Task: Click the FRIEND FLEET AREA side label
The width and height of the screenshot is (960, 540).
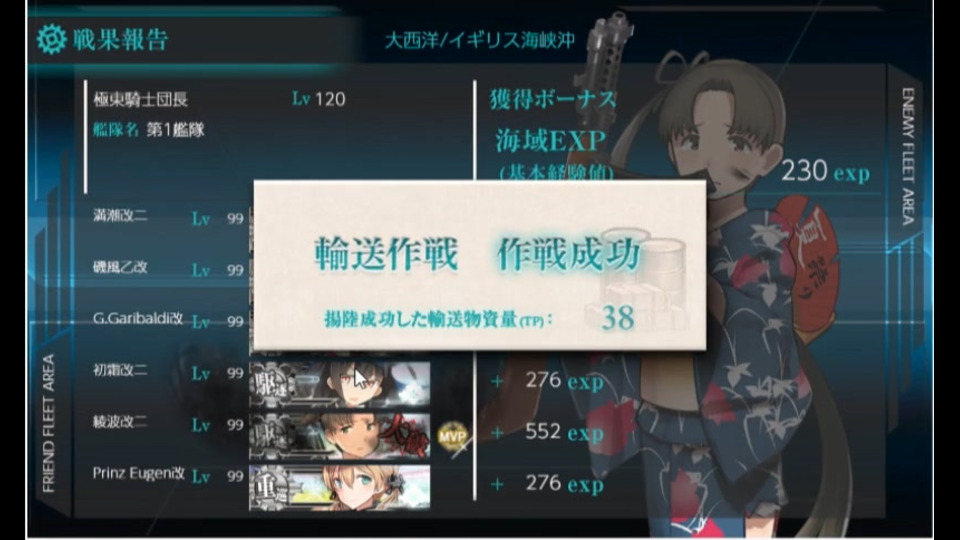Action: click(48, 423)
